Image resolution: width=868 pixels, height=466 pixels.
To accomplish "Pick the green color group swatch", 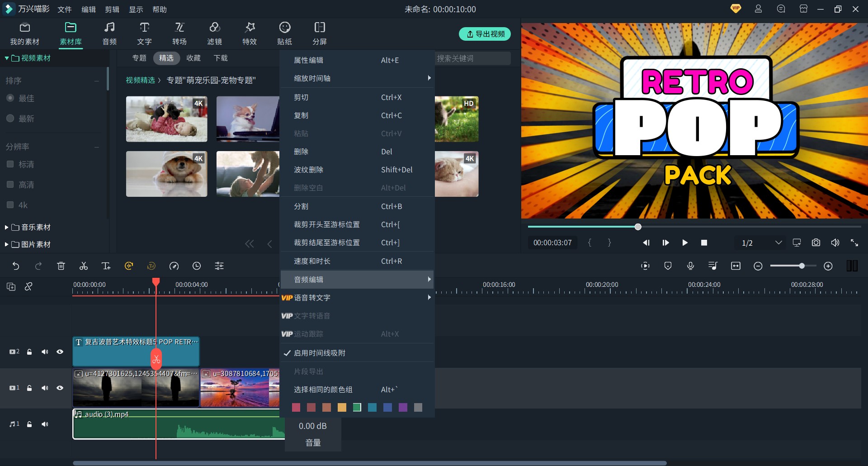I will point(357,407).
